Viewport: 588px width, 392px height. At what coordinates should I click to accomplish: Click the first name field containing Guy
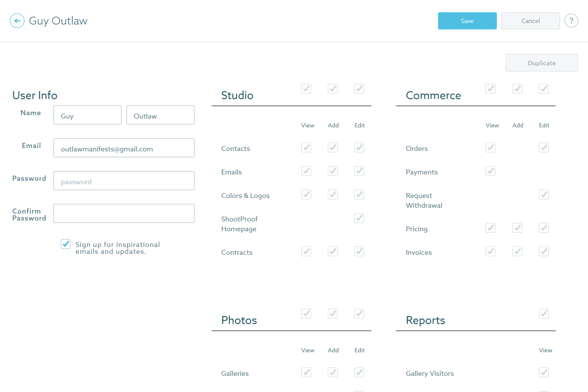tap(87, 115)
